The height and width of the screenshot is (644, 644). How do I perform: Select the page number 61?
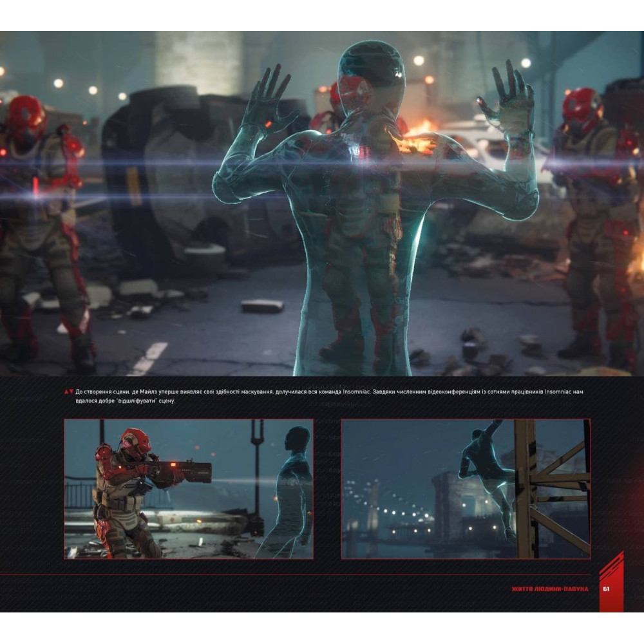[x=606, y=589]
